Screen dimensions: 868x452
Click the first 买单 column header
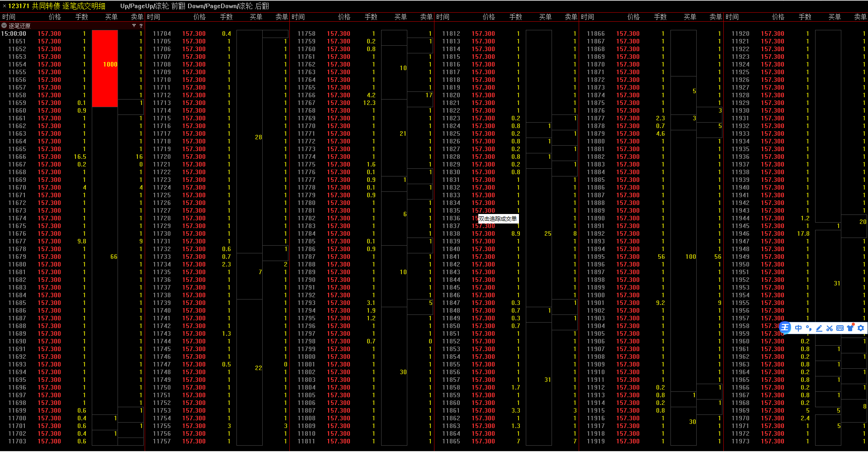pos(111,17)
